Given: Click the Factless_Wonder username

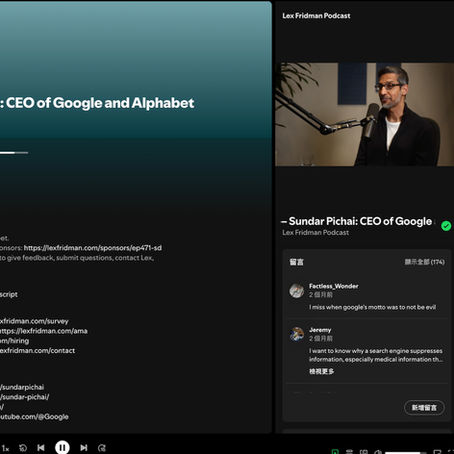Looking at the screenshot, I should pyautogui.click(x=333, y=286).
